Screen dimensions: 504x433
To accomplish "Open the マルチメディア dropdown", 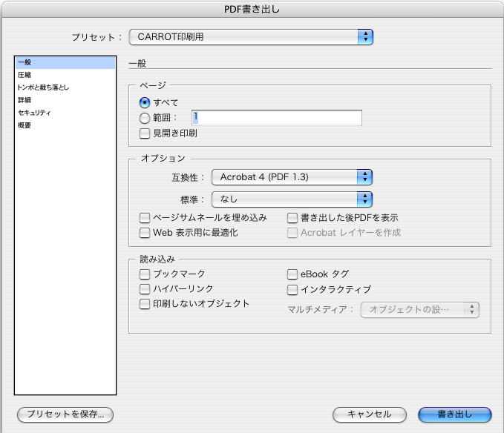I will click(420, 310).
